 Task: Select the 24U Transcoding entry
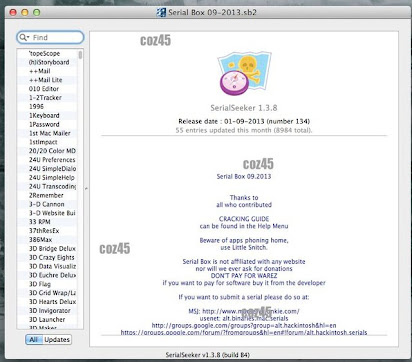[x=47, y=186]
